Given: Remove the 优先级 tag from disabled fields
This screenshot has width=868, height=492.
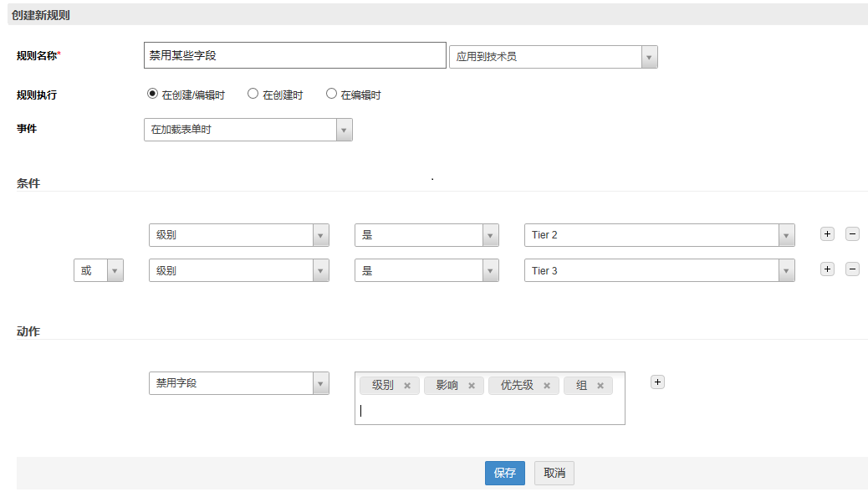Looking at the screenshot, I should point(547,386).
